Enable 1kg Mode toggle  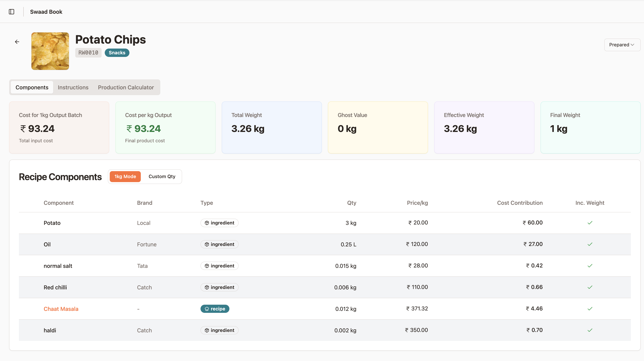coord(125,176)
